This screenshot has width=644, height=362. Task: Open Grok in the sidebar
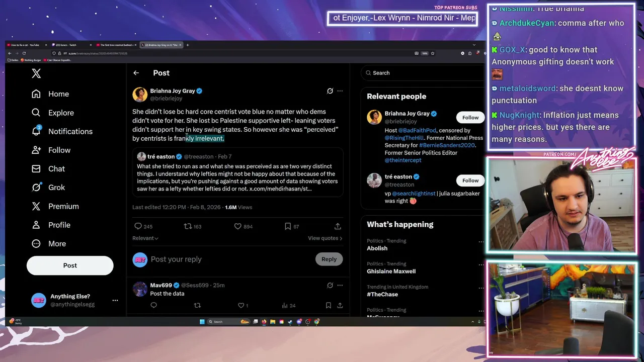48,187
